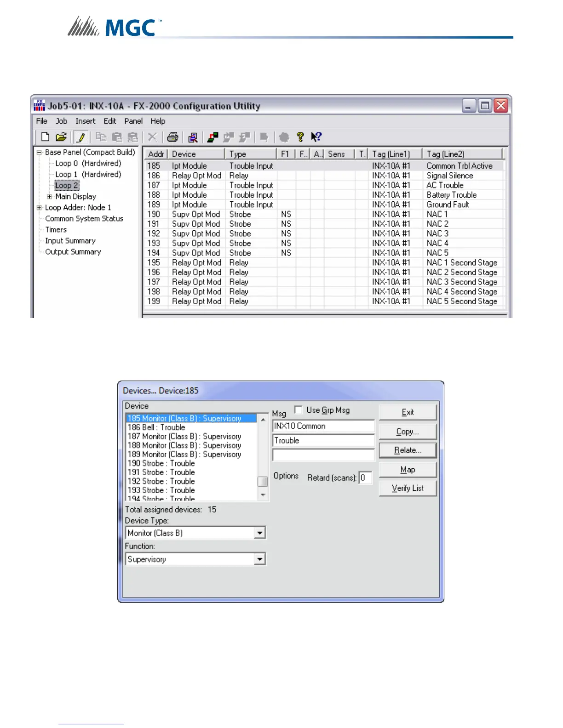This screenshot has width=563, height=728.
Task: Click the Type column header
Action: (x=251, y=154)
